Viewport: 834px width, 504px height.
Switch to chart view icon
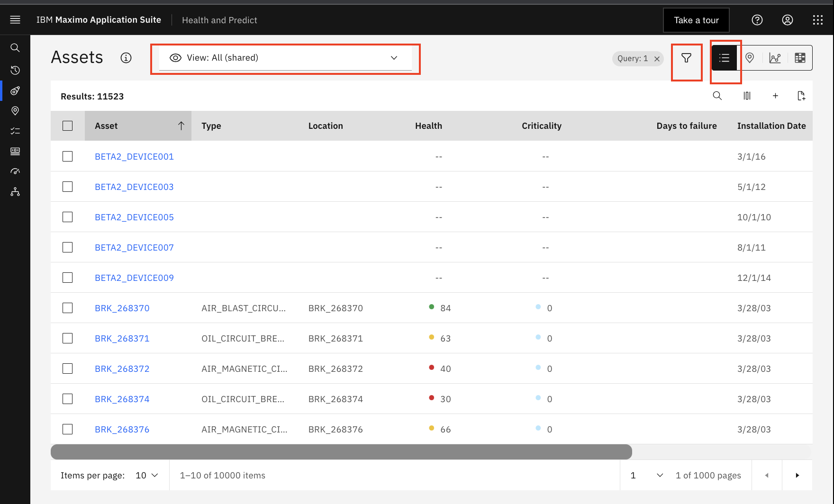pos(775,58)
